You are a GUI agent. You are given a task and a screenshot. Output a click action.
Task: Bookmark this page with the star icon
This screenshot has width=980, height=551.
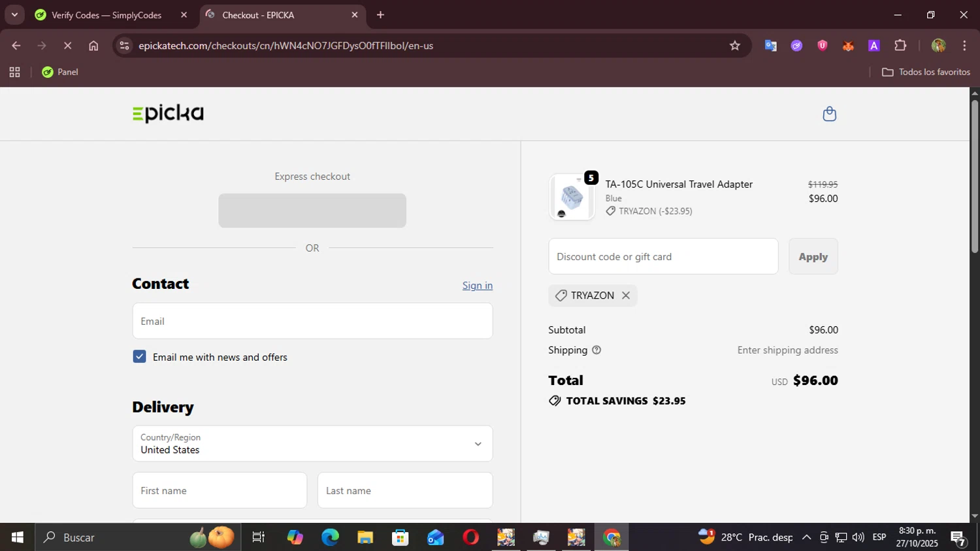(x=734, y=46)
